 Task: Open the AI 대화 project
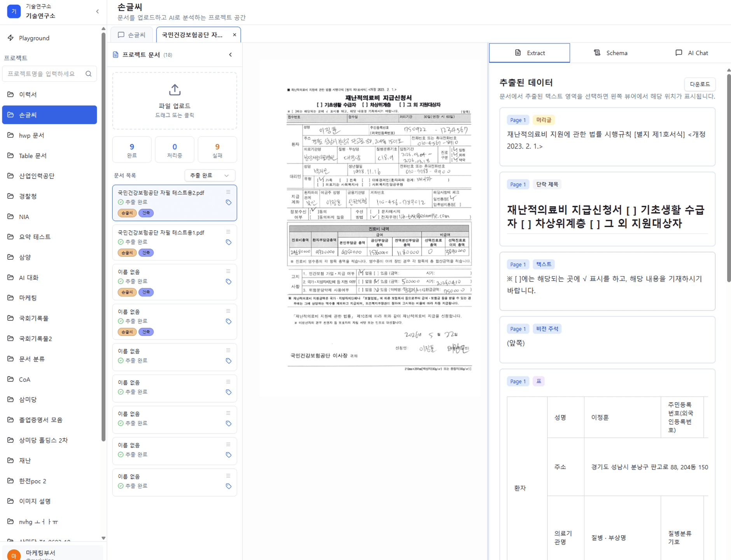49,277
